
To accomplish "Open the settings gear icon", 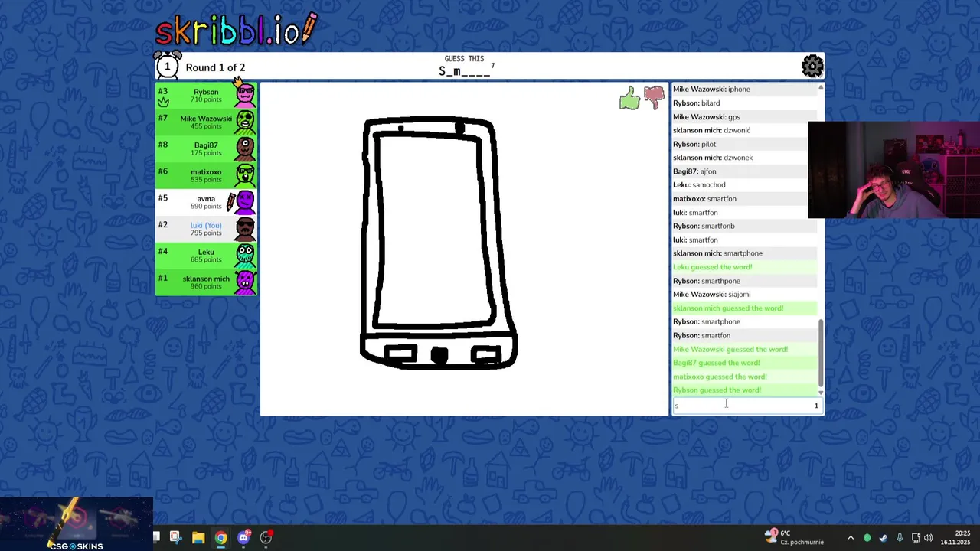I will 812,67.
